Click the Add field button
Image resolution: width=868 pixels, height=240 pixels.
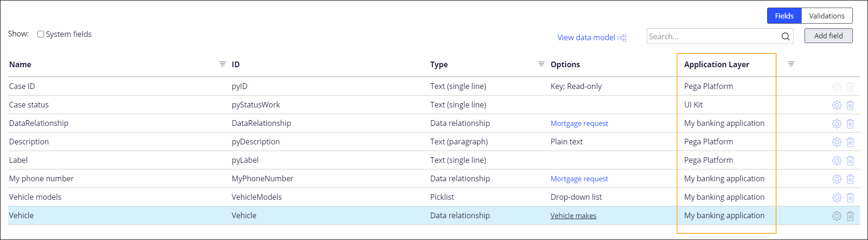[828, 36]
